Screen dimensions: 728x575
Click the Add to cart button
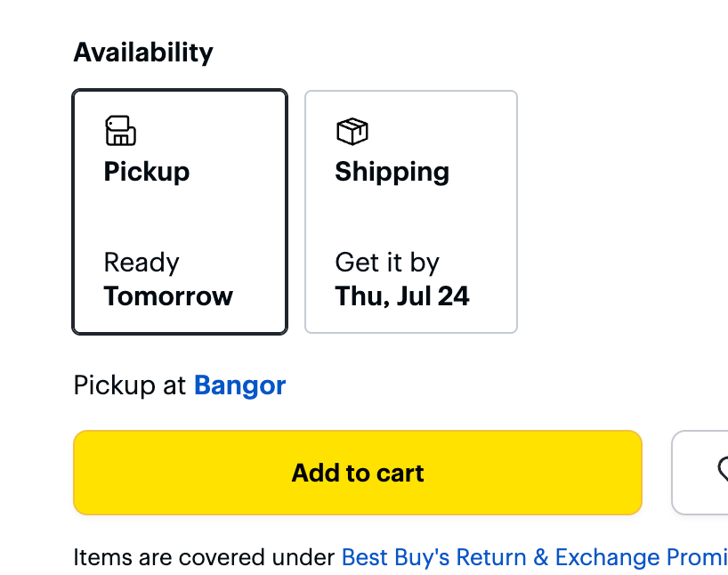coord(357,473)
